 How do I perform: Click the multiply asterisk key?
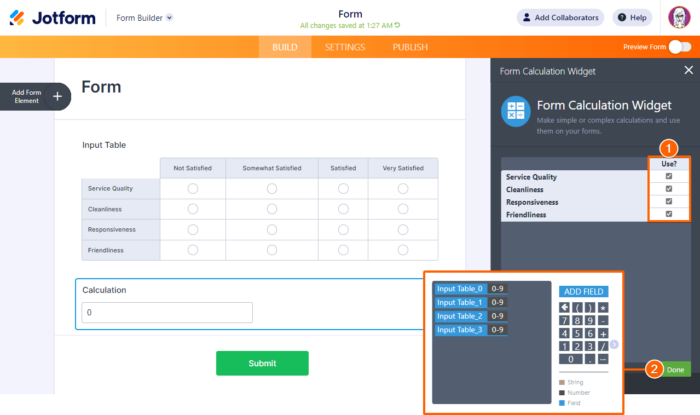(603, 307)
